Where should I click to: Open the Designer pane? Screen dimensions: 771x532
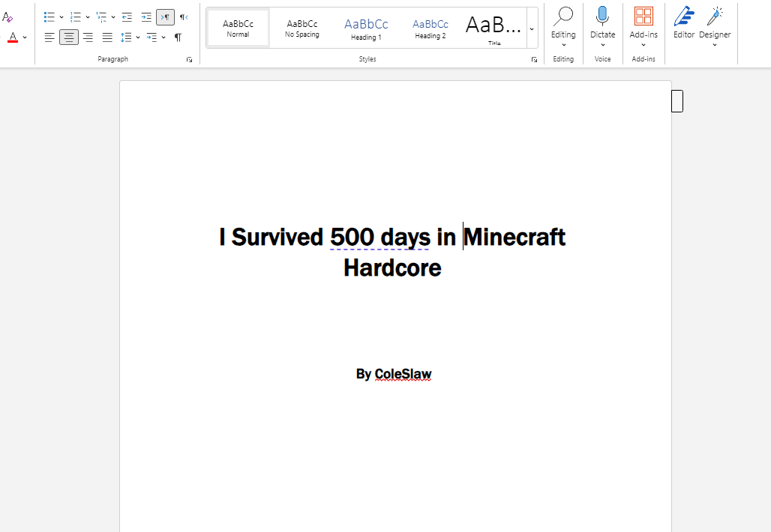click(715, 27)
